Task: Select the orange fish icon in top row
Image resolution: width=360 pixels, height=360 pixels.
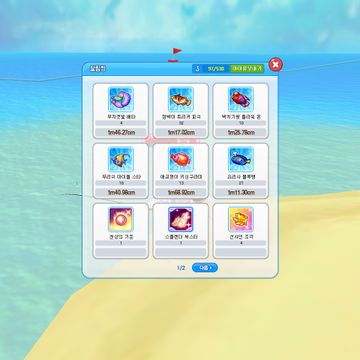Action: (181, 99)
